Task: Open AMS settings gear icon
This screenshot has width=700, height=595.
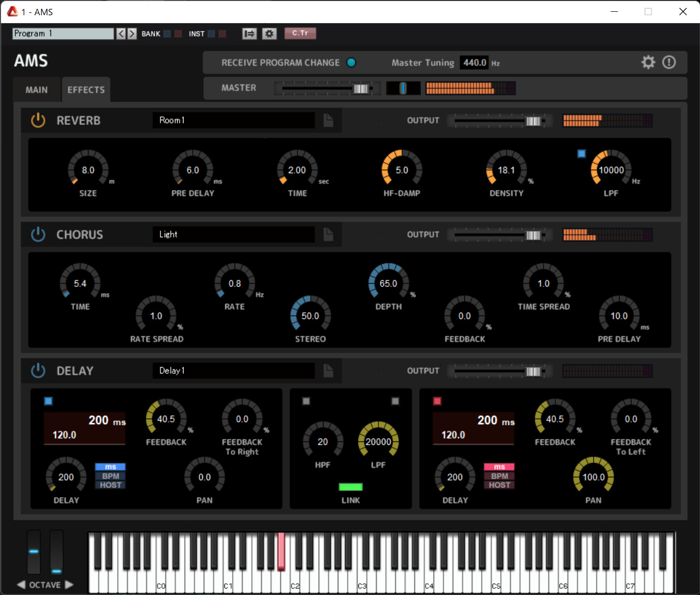Action: (x=648, y=62)
